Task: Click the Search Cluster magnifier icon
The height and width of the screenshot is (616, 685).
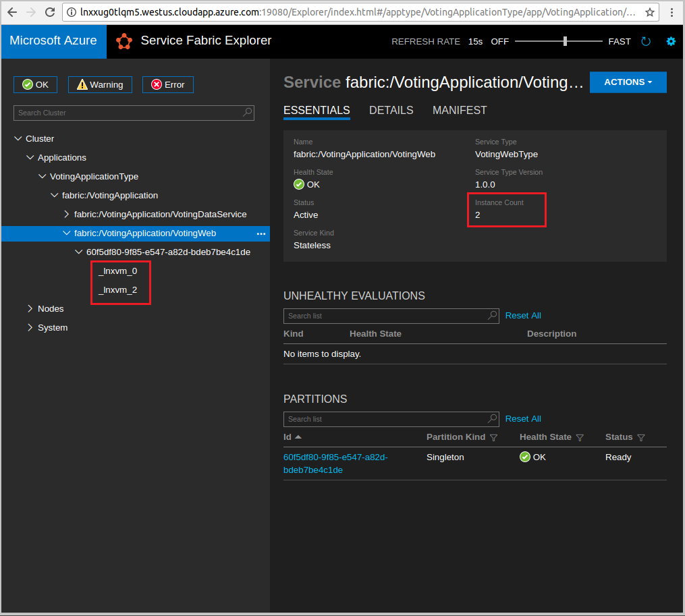Action: [248, 113]
